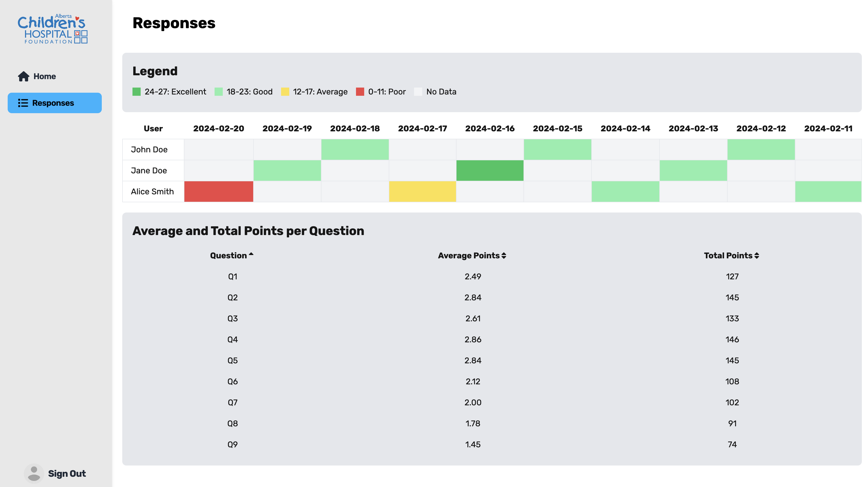Sort by Total Points using arrow icon
This screenshot has width=868, height=487.
pos(756,256)
